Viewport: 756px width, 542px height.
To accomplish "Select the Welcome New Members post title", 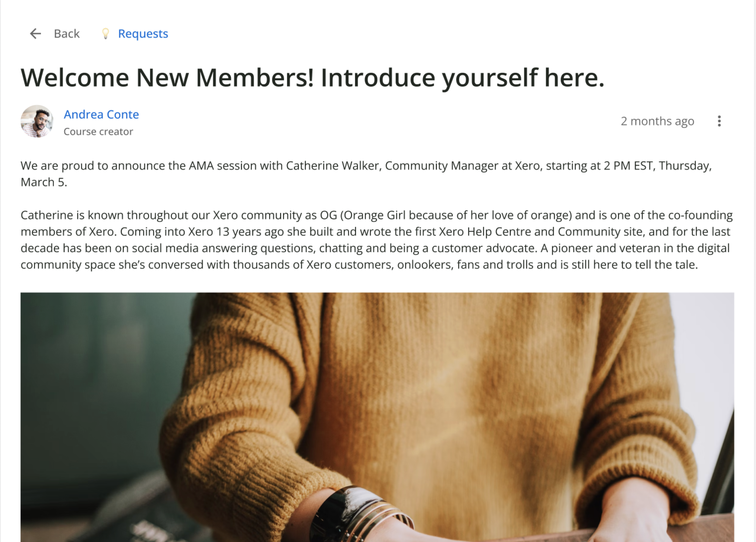I will coord(312,78).
